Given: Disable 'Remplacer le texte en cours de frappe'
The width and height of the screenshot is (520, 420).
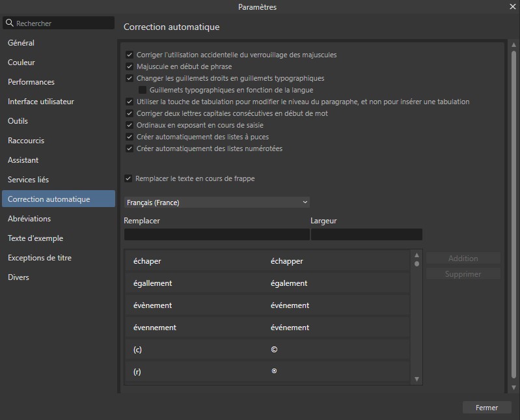Looking at the screenshot, I should point(128,178).
